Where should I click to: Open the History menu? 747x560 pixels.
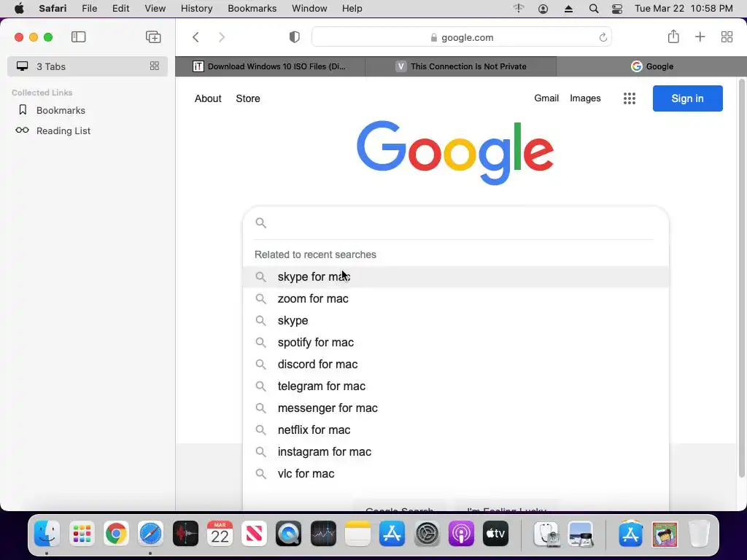[x=196, y=9]
